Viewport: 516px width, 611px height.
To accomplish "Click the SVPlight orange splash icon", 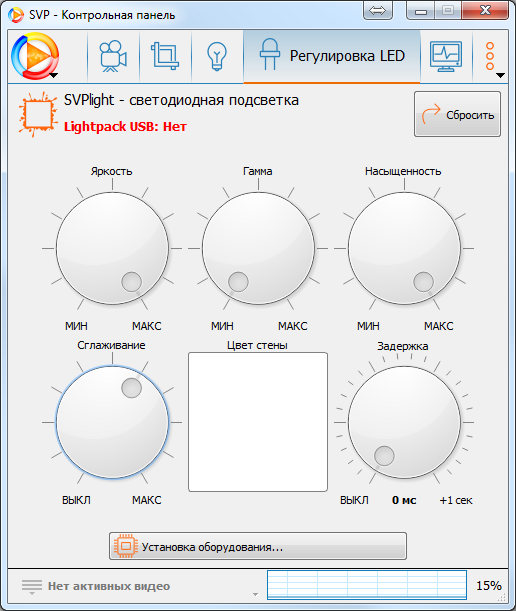I will coord(37,114).
